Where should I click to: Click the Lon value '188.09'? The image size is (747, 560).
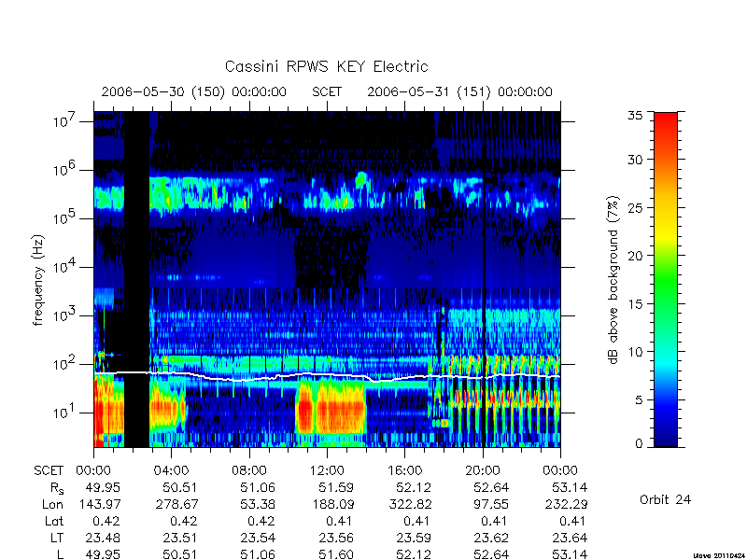(x=333, y=504)
